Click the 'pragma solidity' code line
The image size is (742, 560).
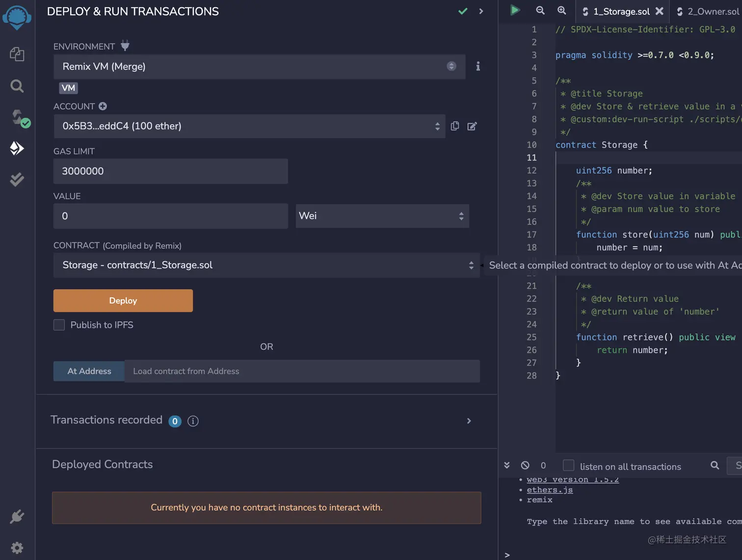pyautogui.click(x=635, y=55)
